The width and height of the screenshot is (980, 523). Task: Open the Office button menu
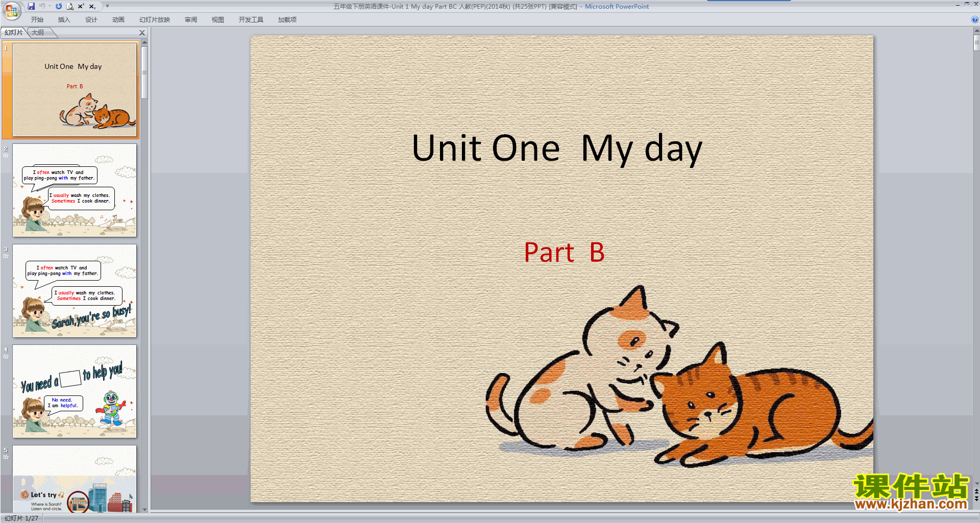[x=11, y=10]
